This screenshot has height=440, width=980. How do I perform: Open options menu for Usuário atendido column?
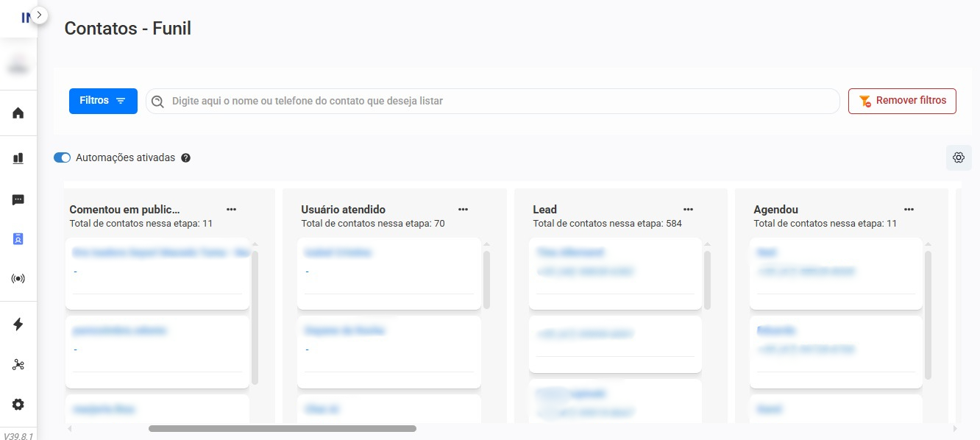coord(463,210)
